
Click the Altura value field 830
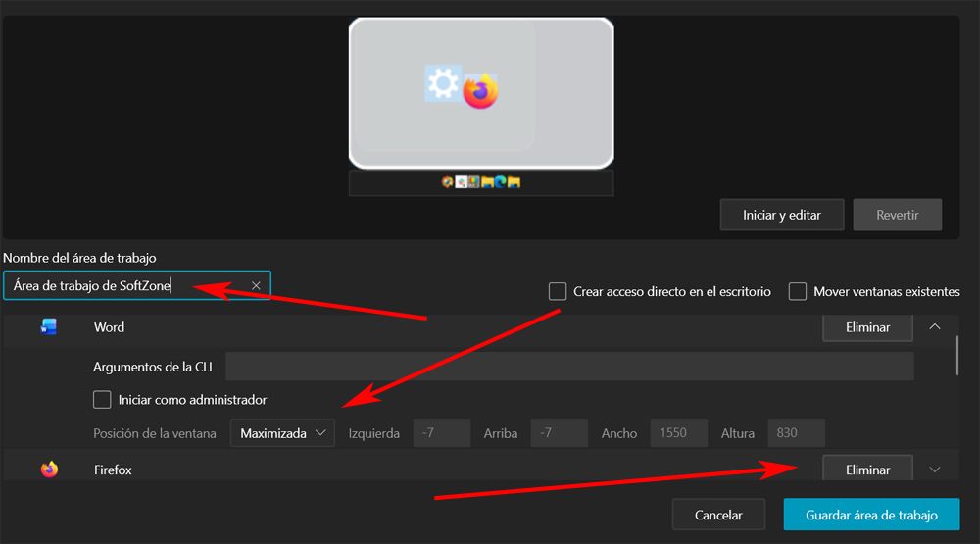(x=796, y=433)
